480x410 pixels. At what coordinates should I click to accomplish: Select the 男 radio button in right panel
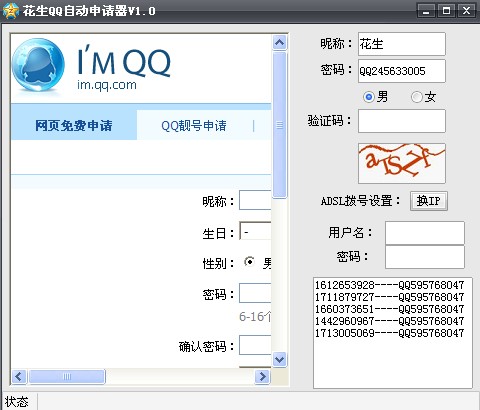pyautogui.click(x=369, y=97)
